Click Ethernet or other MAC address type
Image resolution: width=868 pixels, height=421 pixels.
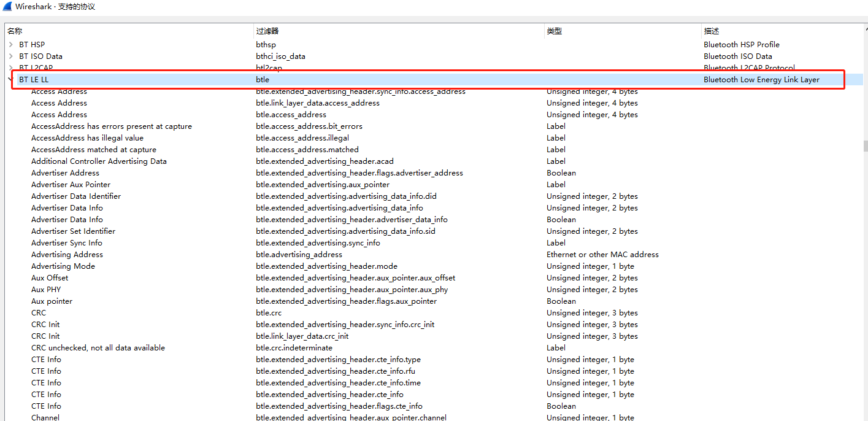(602, 255)
